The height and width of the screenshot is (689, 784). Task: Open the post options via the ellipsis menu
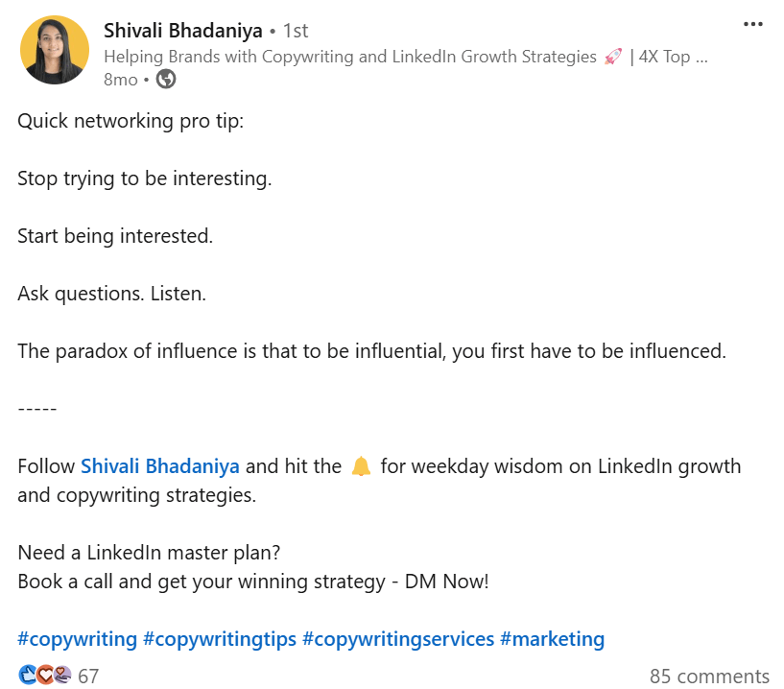click(x=752, y=24)
